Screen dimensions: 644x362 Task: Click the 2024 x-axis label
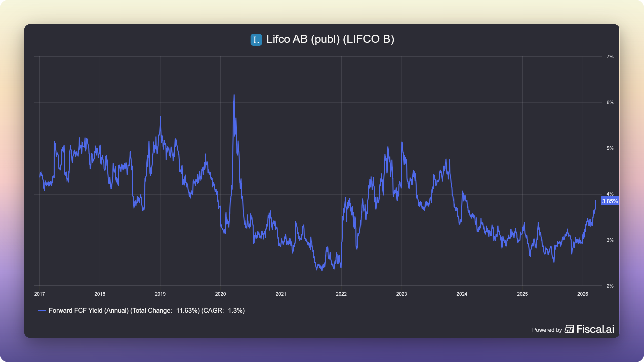click(462, 294)
